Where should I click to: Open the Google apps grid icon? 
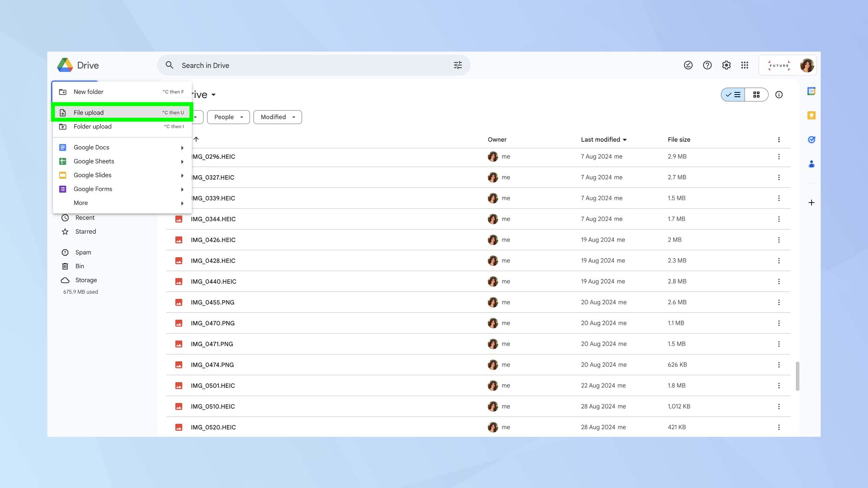coord(745,65)
